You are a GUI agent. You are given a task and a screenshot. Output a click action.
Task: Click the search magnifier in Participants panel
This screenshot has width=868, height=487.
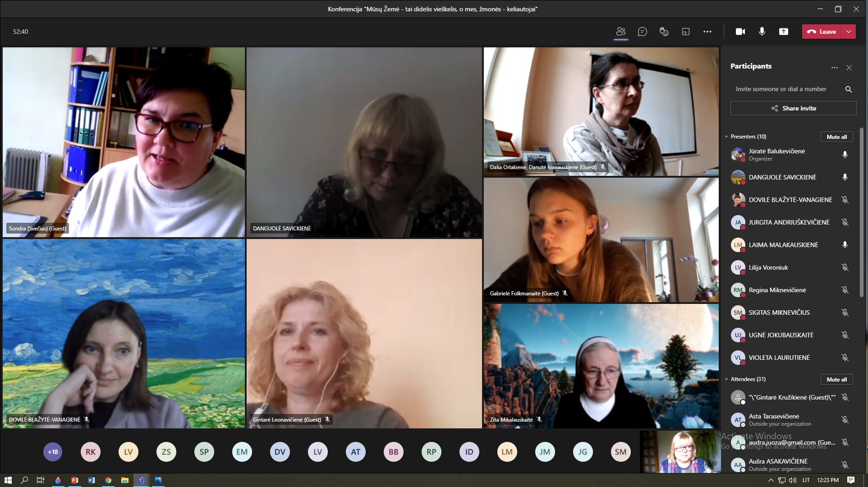849,89
